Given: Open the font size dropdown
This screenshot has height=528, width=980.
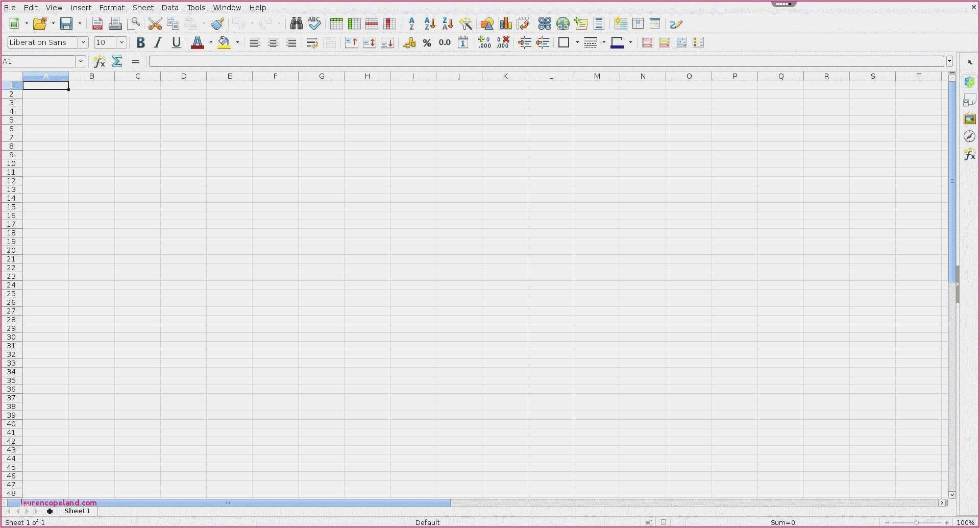Looking at the screenshot, I should (121, 42).
